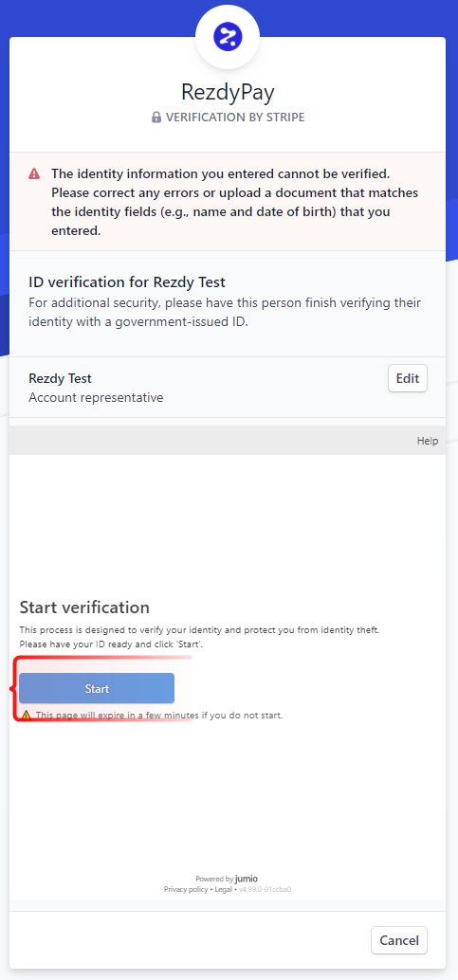458x980 pixels.
Task: Start the ID verification process
Action: tap(97, 689)
